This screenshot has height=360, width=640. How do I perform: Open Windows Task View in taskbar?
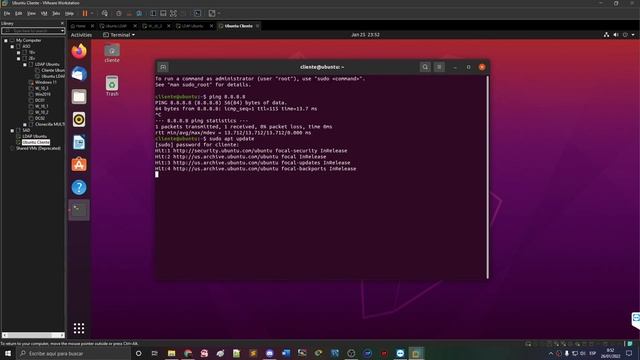155,353
